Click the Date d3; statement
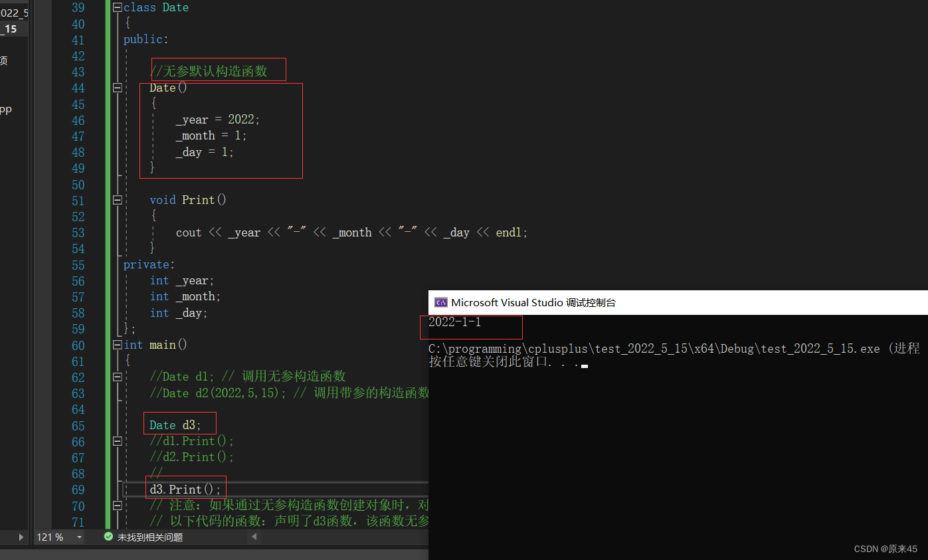The width and height of the screenshot is (928, 560). (x=175, y=425)
